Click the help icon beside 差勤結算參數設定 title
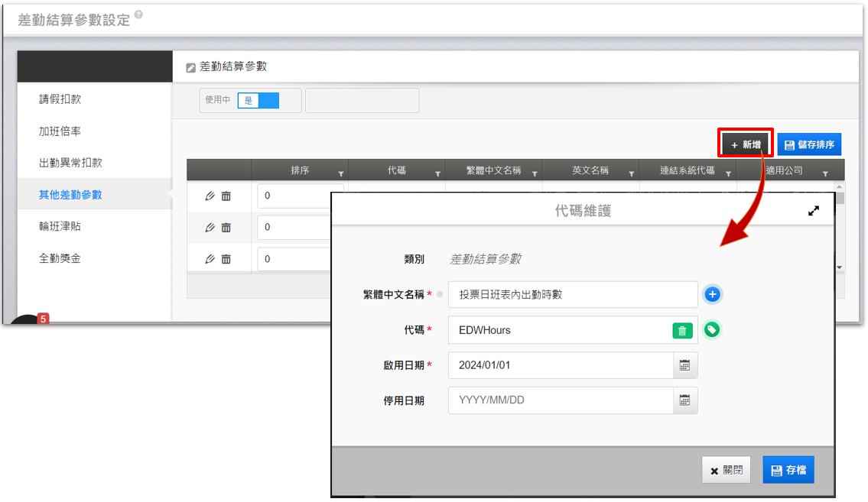This screenshot has height=502, width=868. pos(138,15)
